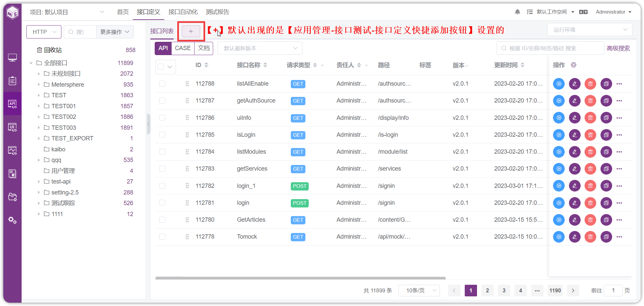Copy the isLogin interface
Screen dimensions: 644x306
pos(606,135)
